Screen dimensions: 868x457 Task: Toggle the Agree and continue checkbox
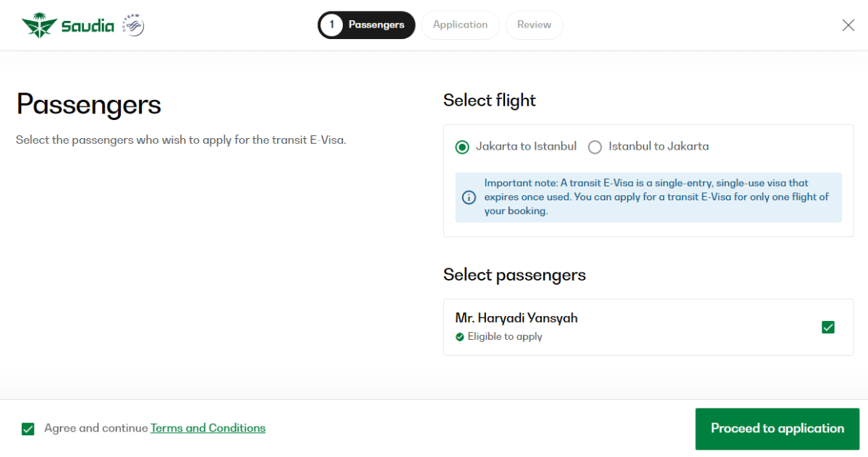click(x=28, y=429)
